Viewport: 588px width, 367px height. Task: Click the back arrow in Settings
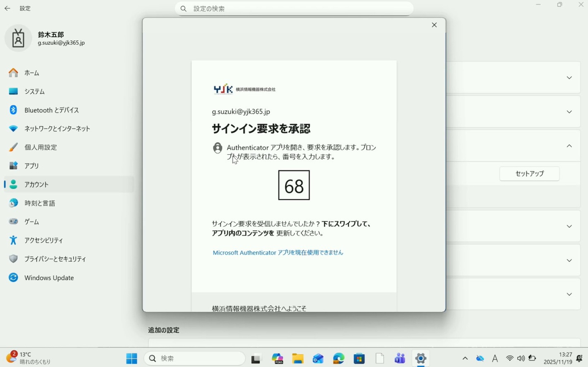point(7,9)
